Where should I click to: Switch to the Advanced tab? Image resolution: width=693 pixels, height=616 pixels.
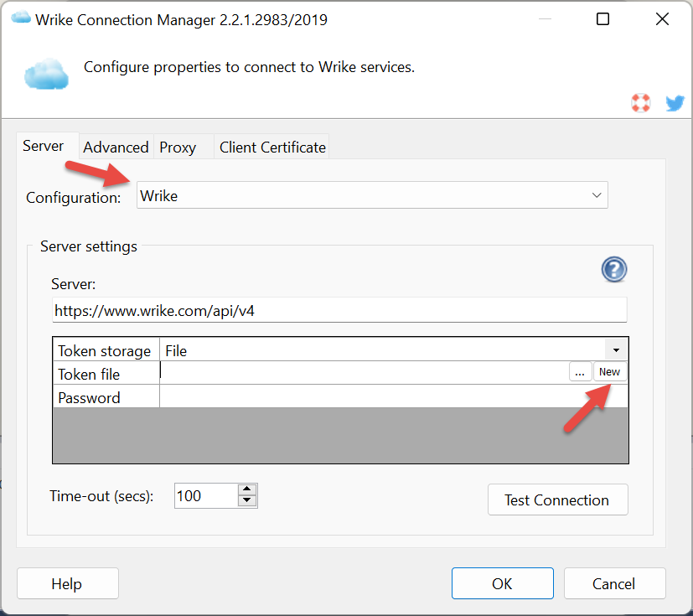click(116, 148)
